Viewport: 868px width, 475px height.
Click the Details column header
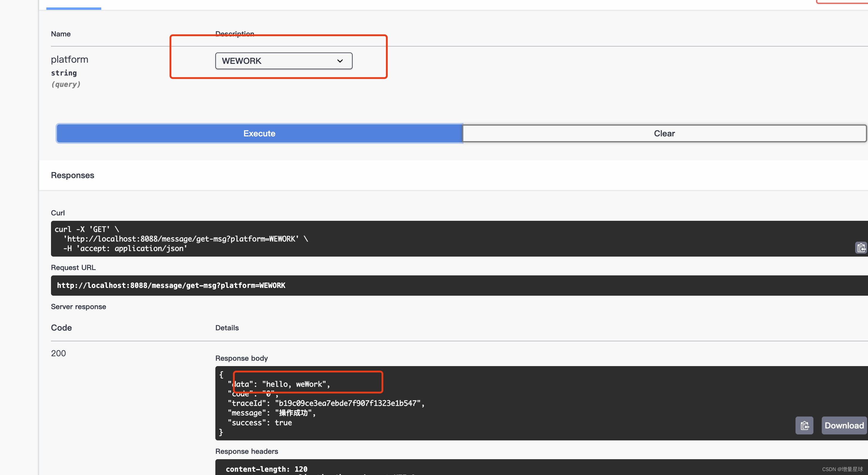pos(227,328)
